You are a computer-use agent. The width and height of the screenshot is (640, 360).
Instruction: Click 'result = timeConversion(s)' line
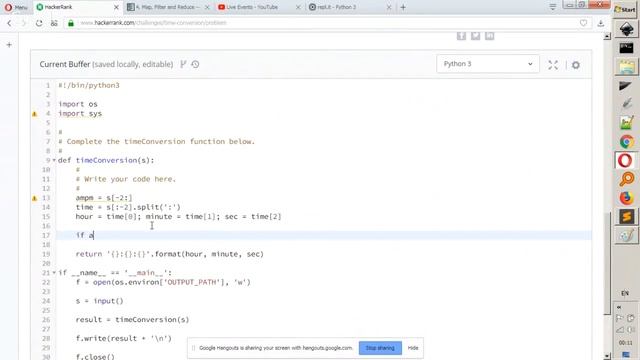point(132,320)
